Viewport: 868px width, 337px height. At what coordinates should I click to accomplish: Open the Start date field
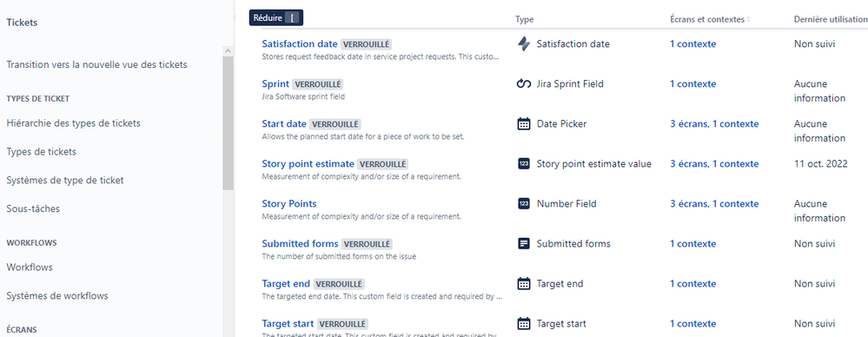click(x=284, y=124)
